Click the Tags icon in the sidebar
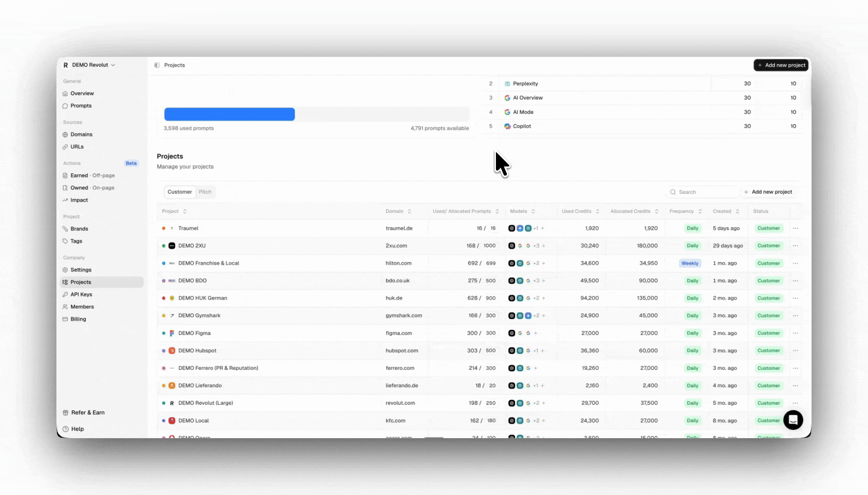The image size is (868, 495). pos(65,241)
